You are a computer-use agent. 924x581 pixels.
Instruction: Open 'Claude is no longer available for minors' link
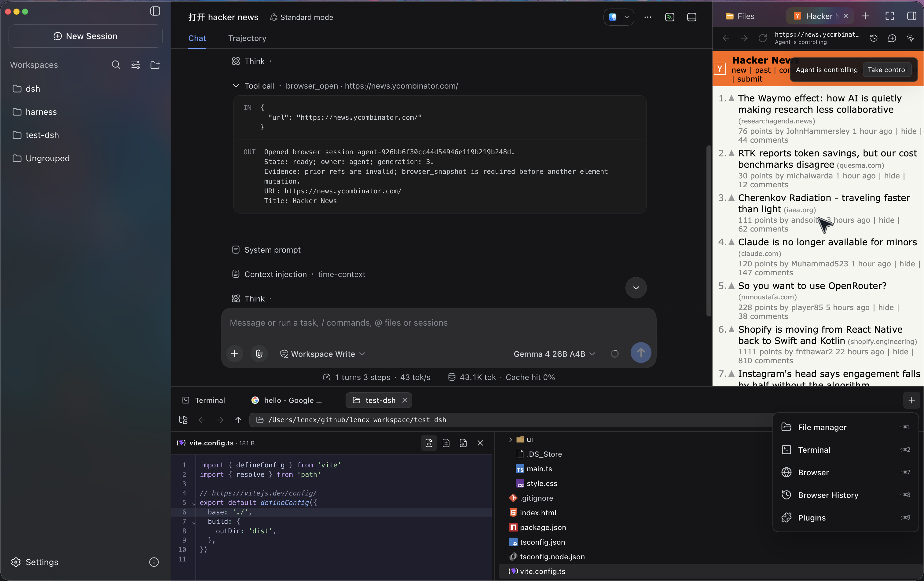pos(827,242)
